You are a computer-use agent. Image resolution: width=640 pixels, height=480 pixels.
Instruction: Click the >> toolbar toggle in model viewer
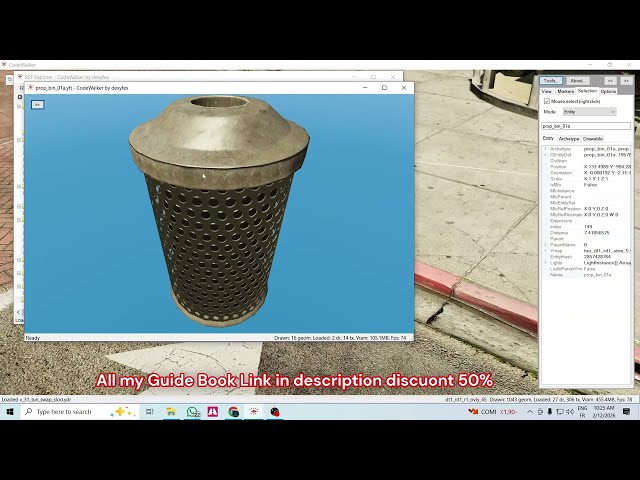coord(38,105)
